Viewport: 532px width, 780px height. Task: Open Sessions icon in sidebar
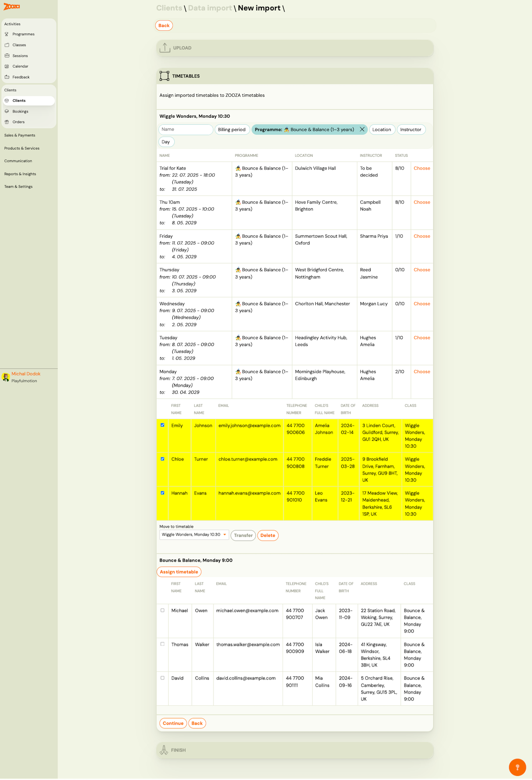coord(7,56)
